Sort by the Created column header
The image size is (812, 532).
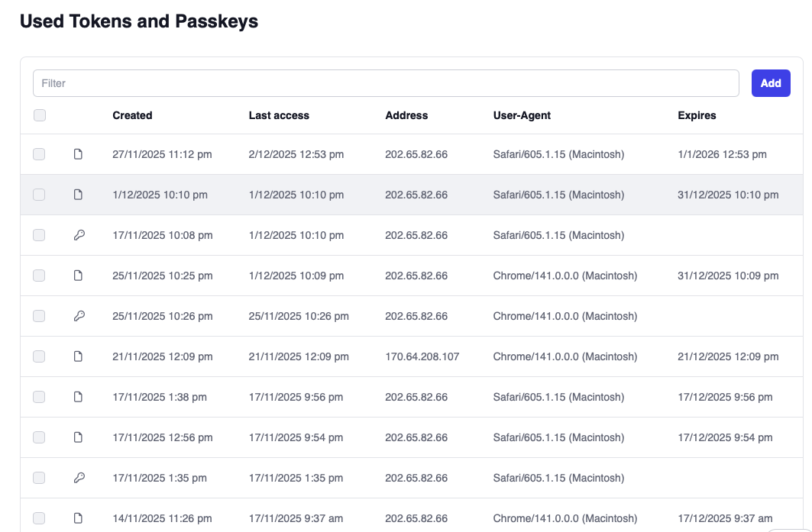tap(132, 115)
